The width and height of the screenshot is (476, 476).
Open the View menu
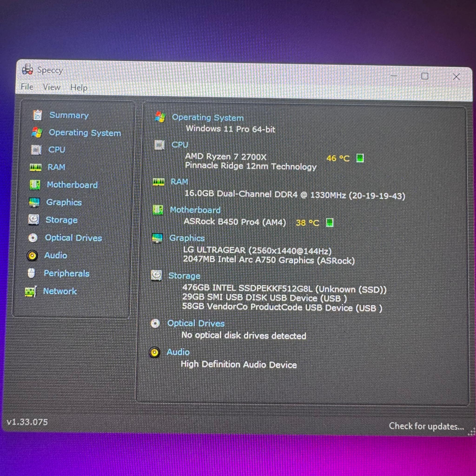pyautogui.click(x=52, y=87)
